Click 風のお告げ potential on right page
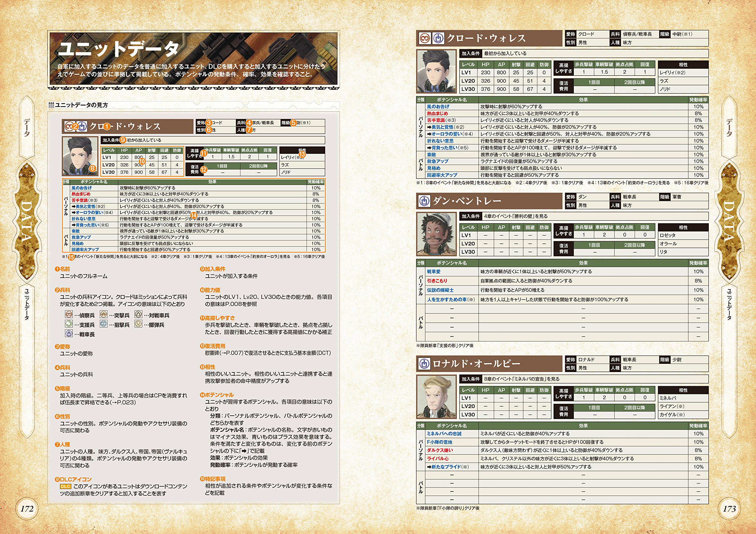The image size is (756, 534). tap(438, 107)
